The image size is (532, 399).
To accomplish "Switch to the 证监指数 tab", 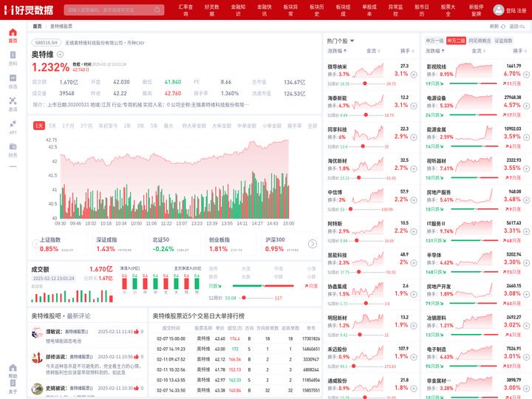I will (503, 41).
